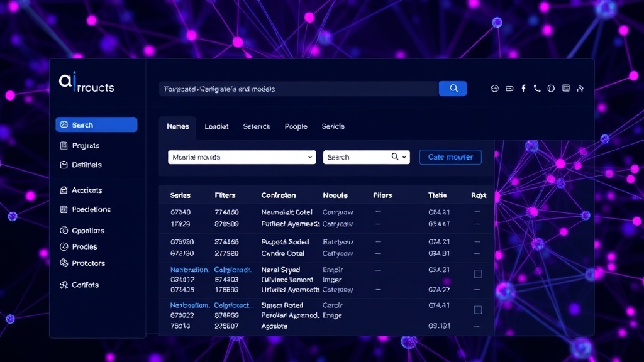Screen dimensions: 644x362
Task: Click the phone handset icon
Action: pos(537,89)
